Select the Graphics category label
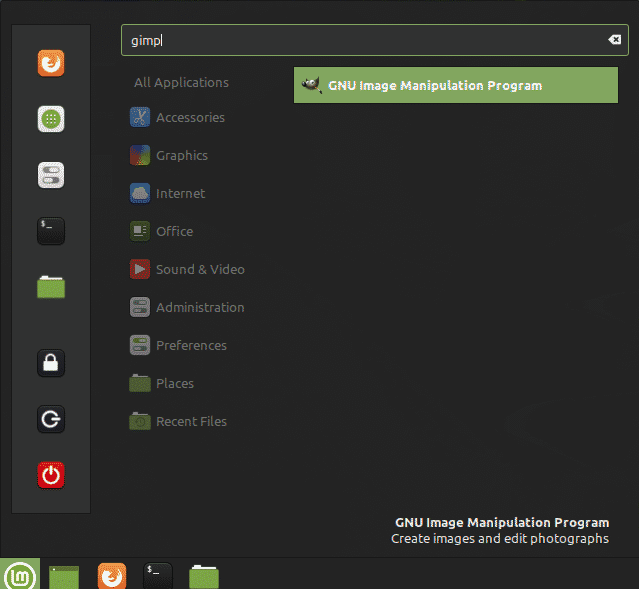 tap(182, 155)
